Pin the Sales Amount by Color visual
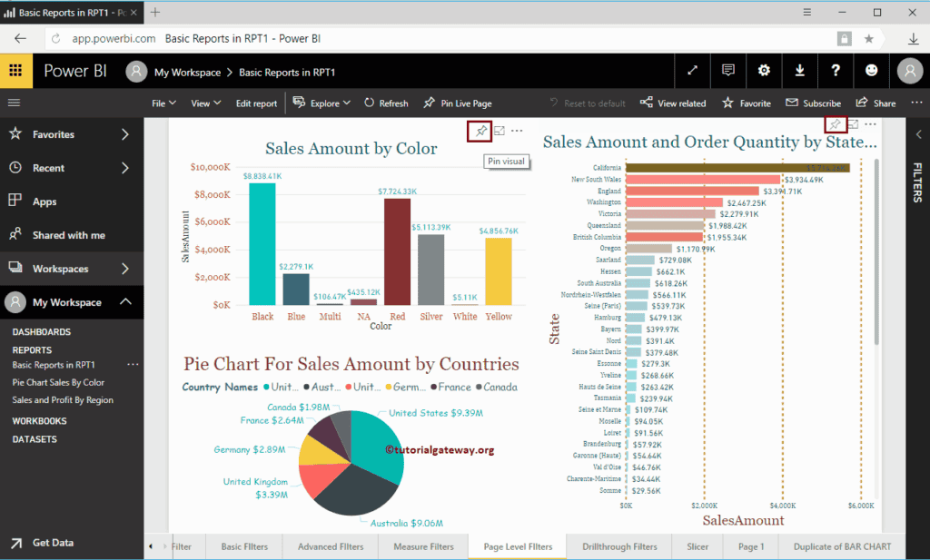Image resolution: width=930 pixels, height=560 pixels. pos(480,131)
